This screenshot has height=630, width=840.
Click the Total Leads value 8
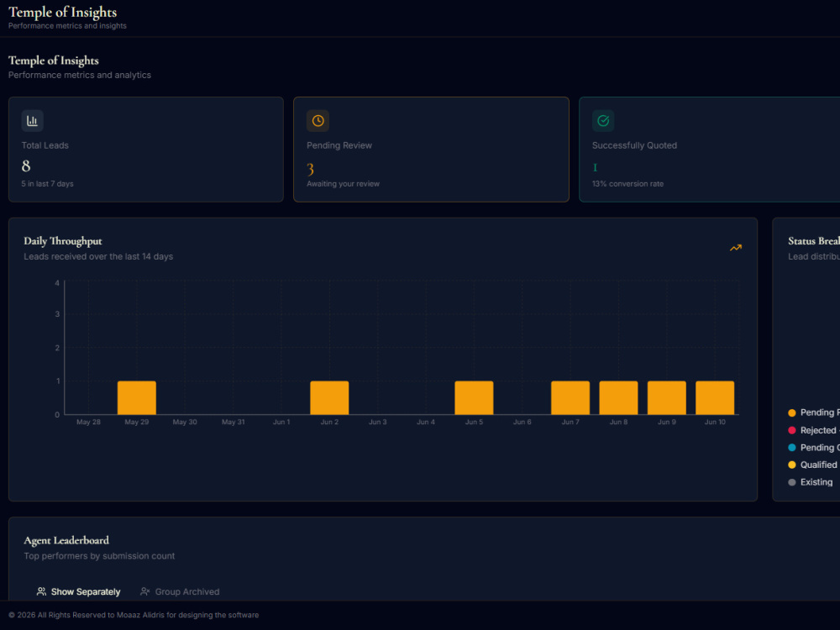26,166
